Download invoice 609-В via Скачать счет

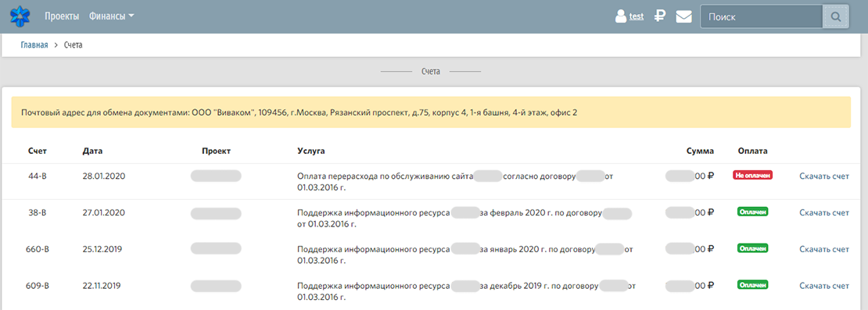tap(823, 286)
